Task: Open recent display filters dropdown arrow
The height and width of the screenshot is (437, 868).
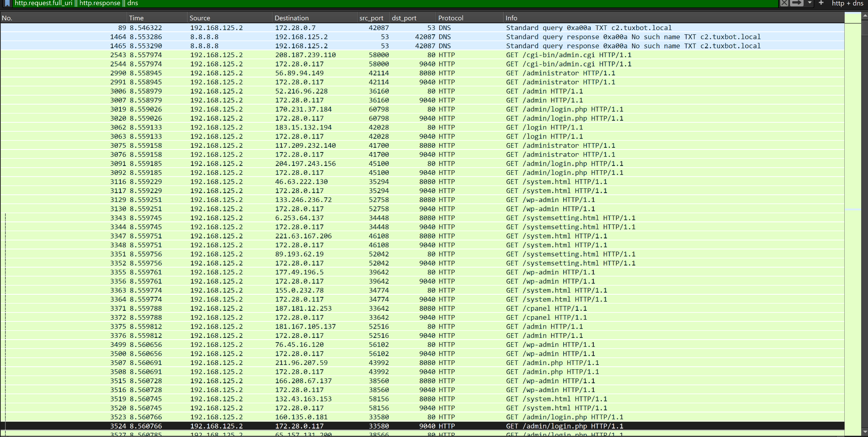Action: (x=810, y=3)
